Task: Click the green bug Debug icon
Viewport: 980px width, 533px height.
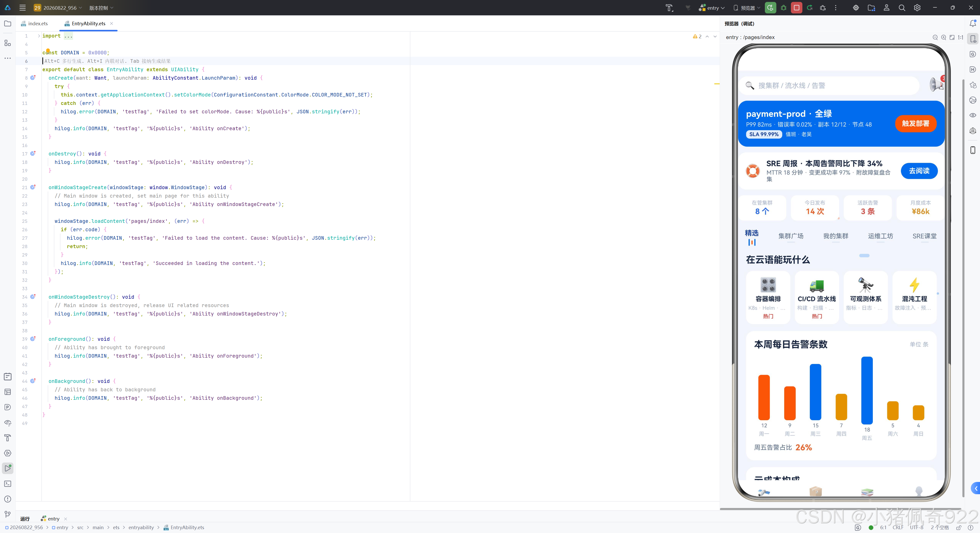Action: (783, 8)
